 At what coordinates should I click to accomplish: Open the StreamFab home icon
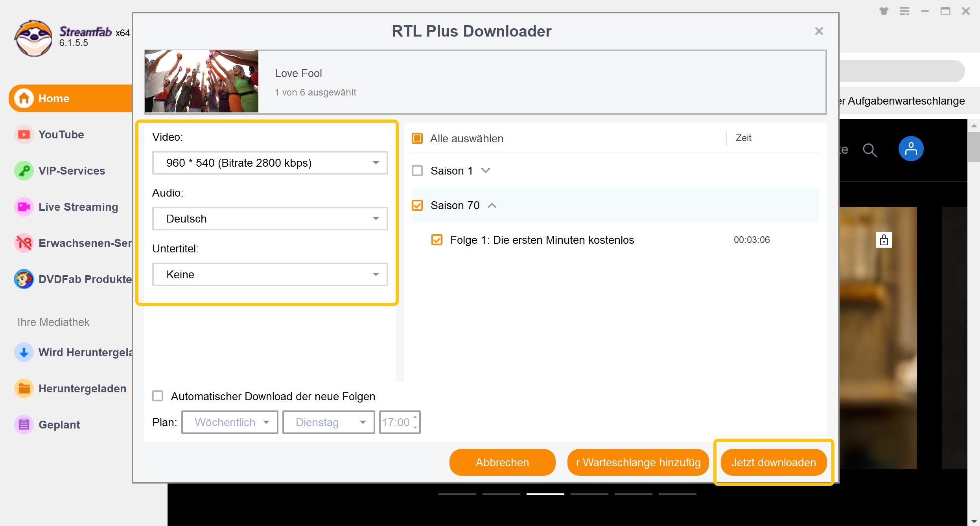(x=23, y=98)
